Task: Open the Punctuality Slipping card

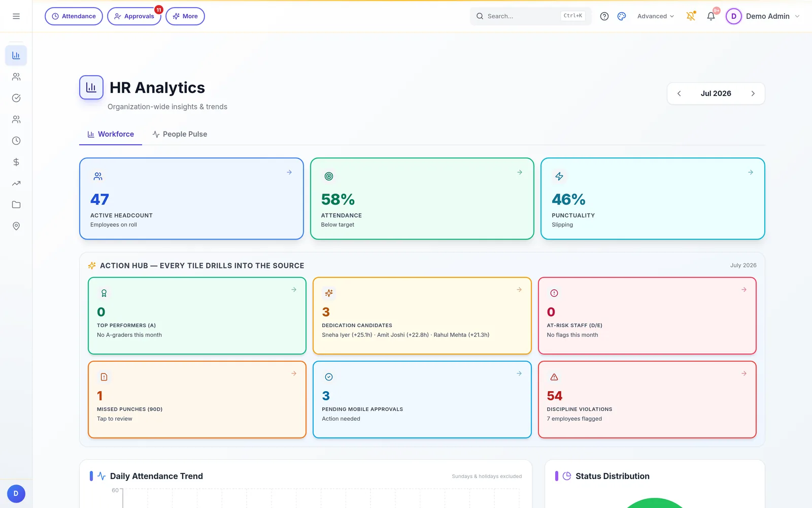Action: click(653, 199)
